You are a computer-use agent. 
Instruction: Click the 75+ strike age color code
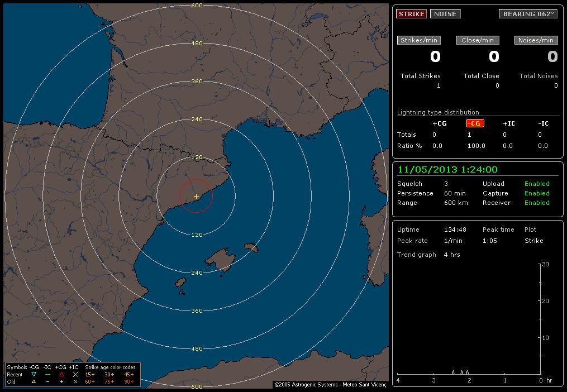109,381
